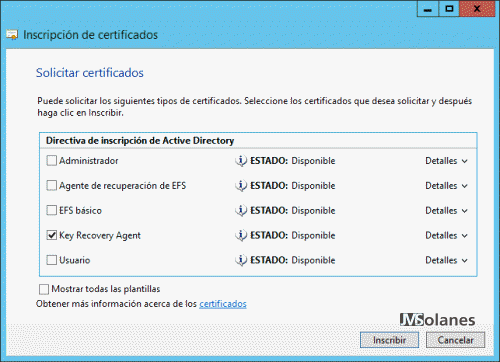Expand Detalles for Agente de recuperación de EFS
This screenshot has height=362, width=500.
tap(446, 185)
